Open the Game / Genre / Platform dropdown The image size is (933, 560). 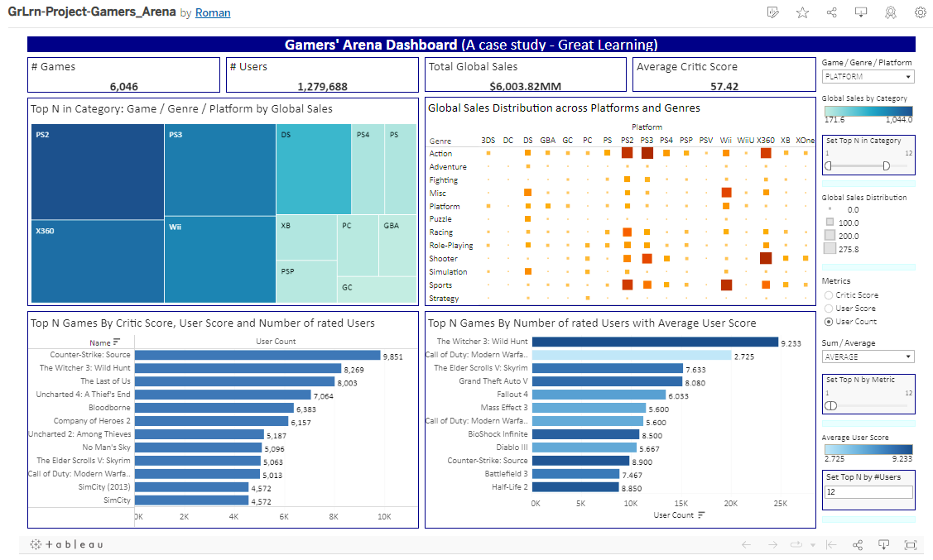pyautogui.click(x=868, y=77)
